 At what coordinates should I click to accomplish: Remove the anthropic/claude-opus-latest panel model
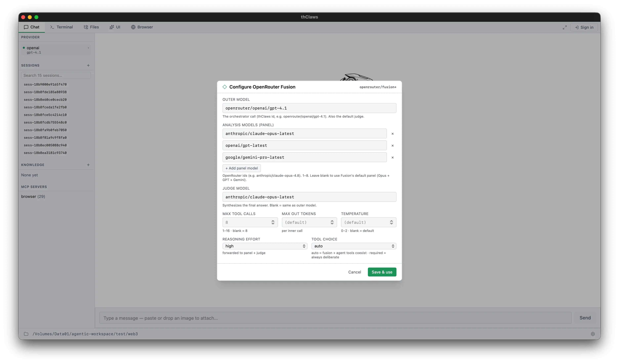(392, 134)
